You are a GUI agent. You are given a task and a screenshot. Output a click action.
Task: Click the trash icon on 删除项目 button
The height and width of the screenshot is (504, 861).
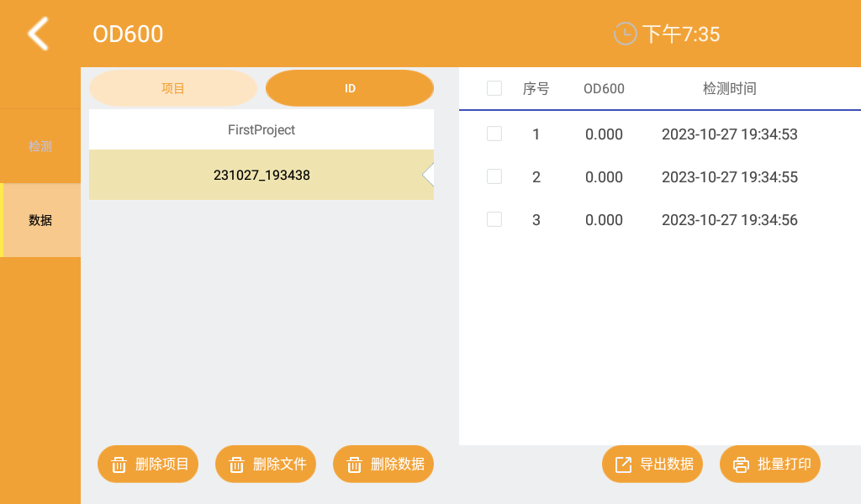pyautogui.click(x=119, y=464)
